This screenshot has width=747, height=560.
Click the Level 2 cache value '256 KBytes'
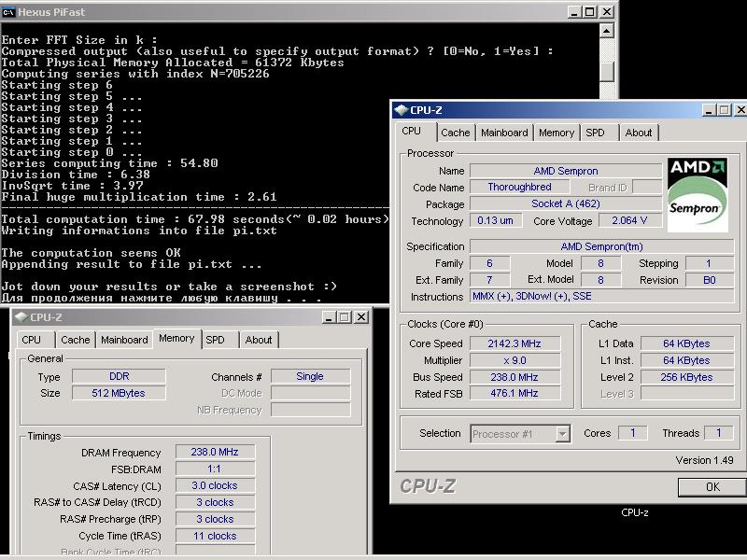click(686, 377)
